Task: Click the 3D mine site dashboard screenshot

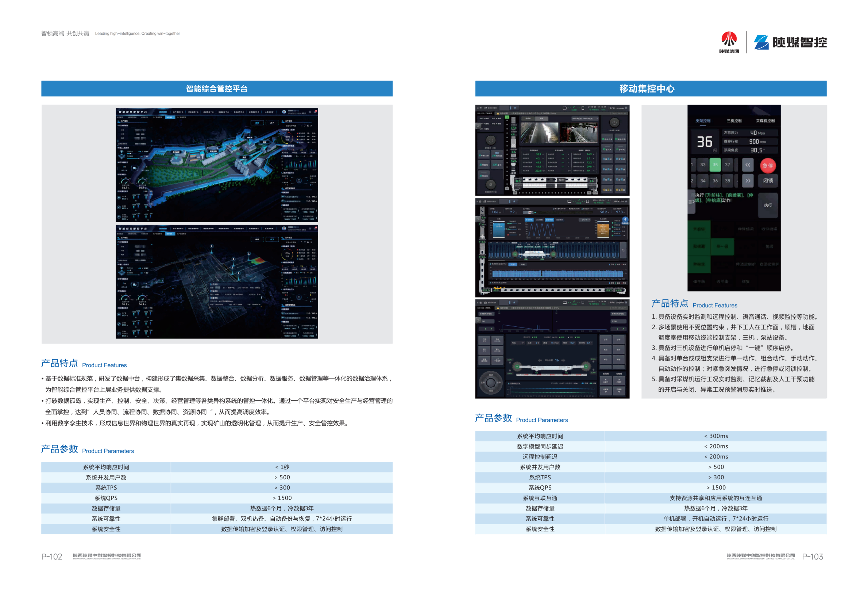Action: (x=217, y=165)
